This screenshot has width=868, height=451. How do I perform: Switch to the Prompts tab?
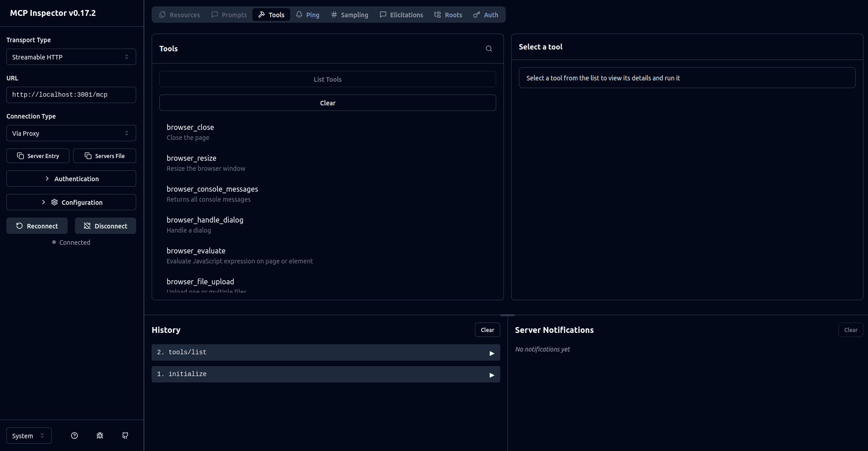(229, 15)
